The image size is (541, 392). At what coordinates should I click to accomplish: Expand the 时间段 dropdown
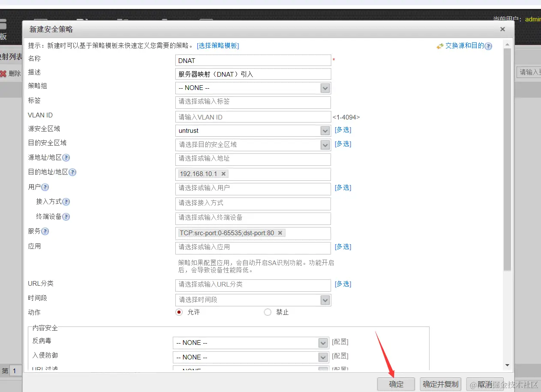pos(325,300)
